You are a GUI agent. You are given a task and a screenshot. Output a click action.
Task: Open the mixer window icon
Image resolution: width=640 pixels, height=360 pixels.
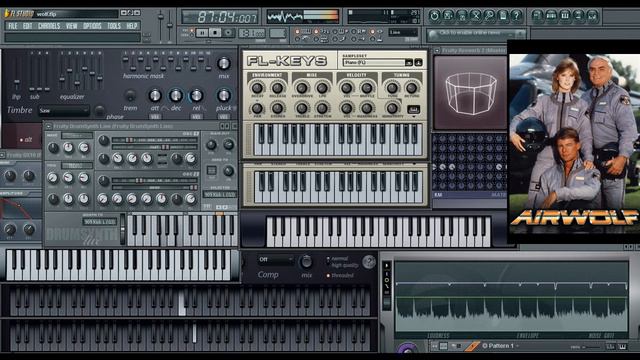[592, 16]
